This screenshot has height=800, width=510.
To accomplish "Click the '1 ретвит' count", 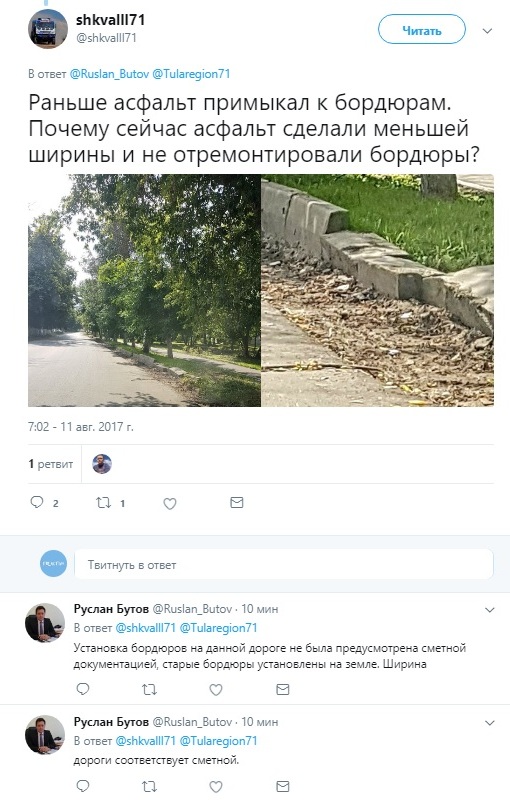I will [x=50, y=464].
